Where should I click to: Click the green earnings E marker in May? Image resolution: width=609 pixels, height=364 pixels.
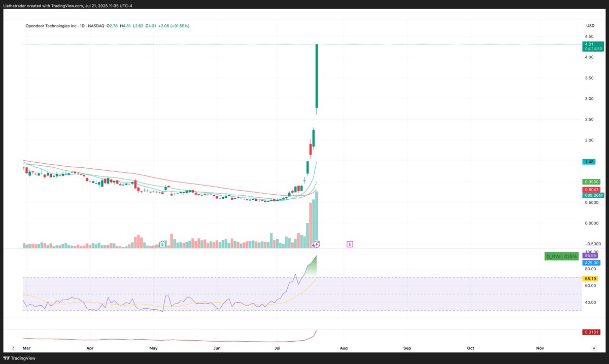(x=163, y=244)
